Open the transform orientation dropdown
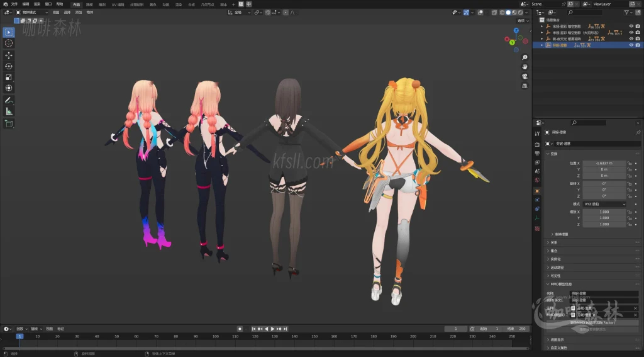 click(239, 13)
